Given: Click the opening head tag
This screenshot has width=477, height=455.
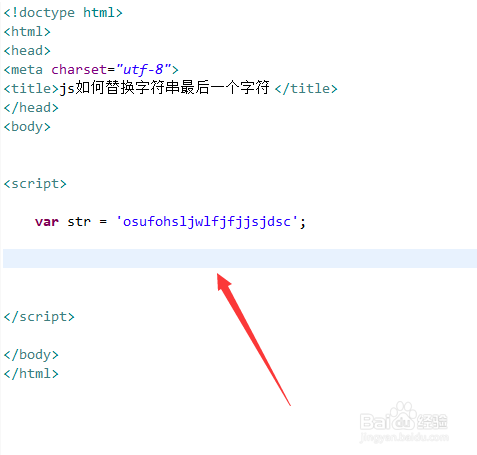Looking at the screenshot, I should (27, 51).
